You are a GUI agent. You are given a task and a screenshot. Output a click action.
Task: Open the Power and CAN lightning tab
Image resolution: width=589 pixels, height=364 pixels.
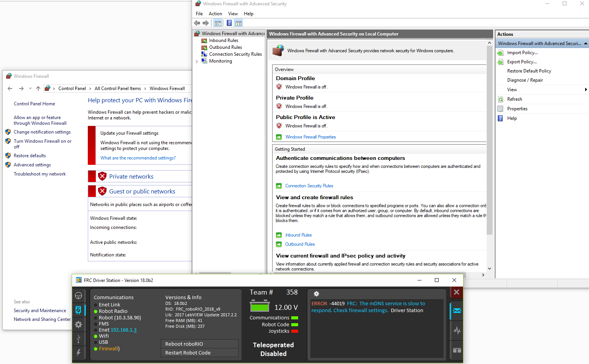(x=78, y=353)
